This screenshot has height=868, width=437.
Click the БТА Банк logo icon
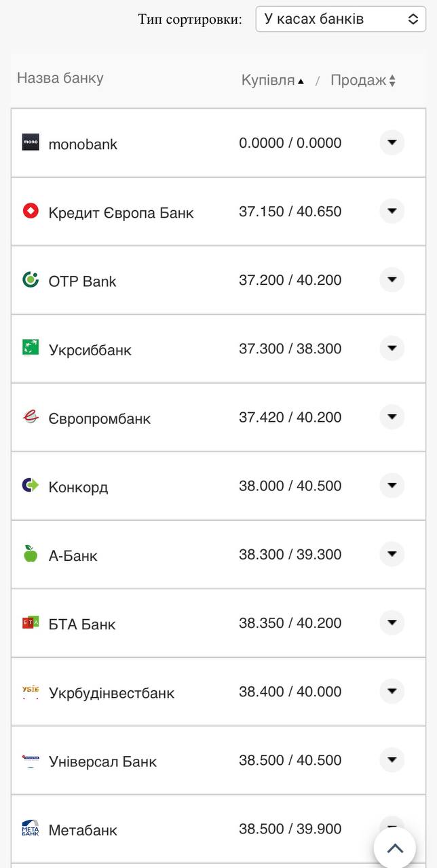coord(30,623)
